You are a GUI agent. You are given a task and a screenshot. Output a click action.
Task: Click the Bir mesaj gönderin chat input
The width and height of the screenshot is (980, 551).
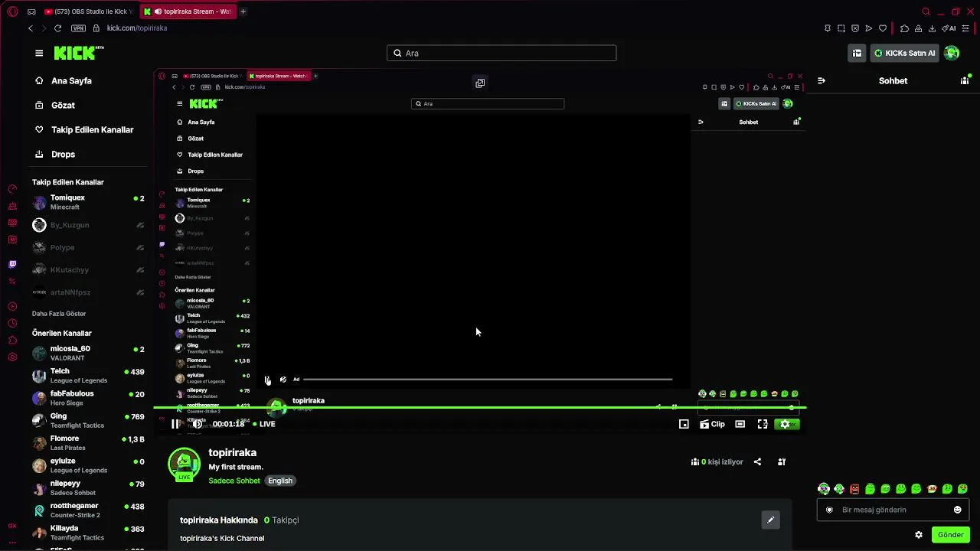893,510
